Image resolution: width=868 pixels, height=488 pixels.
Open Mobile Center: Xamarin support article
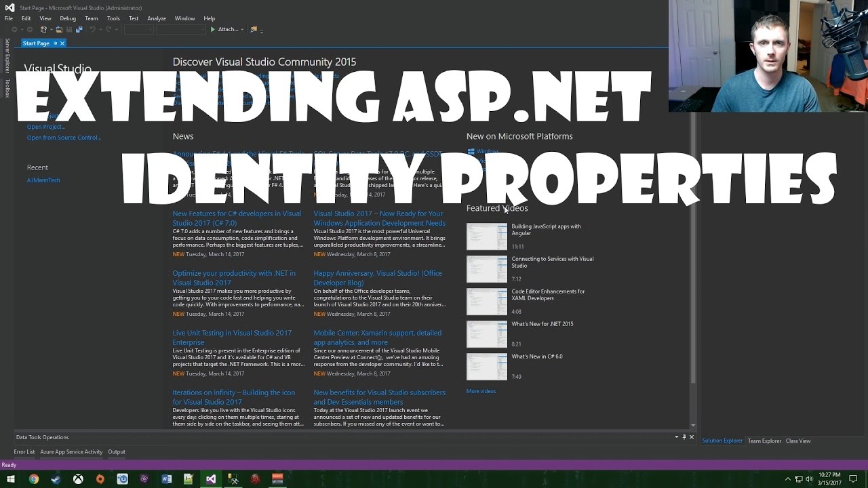pyautogui.click(x=378, y=338)
